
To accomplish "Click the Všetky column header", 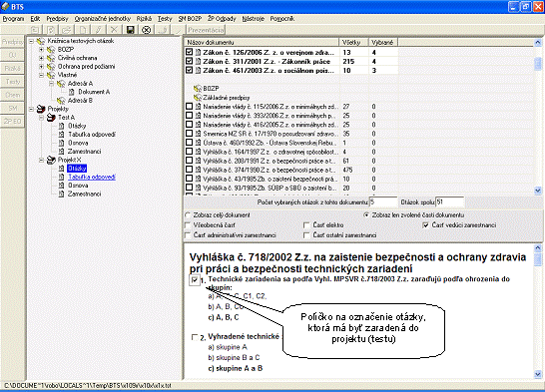I will coord(353,42).
